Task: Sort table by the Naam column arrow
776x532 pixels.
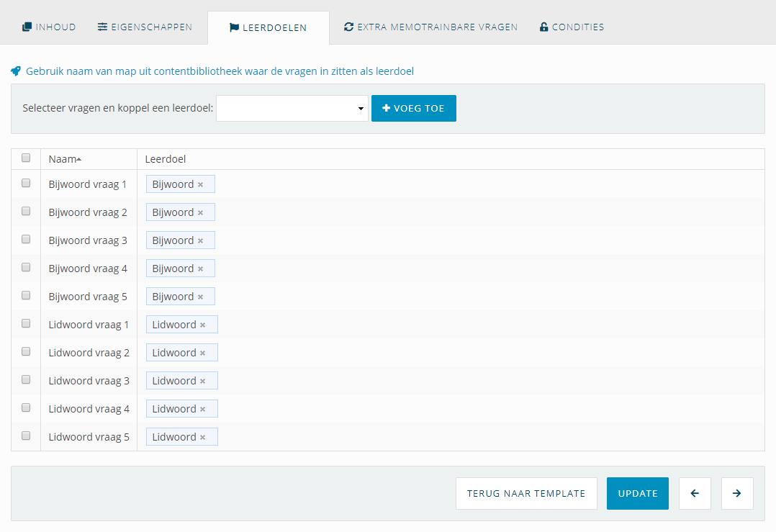Action: point(79,159)
